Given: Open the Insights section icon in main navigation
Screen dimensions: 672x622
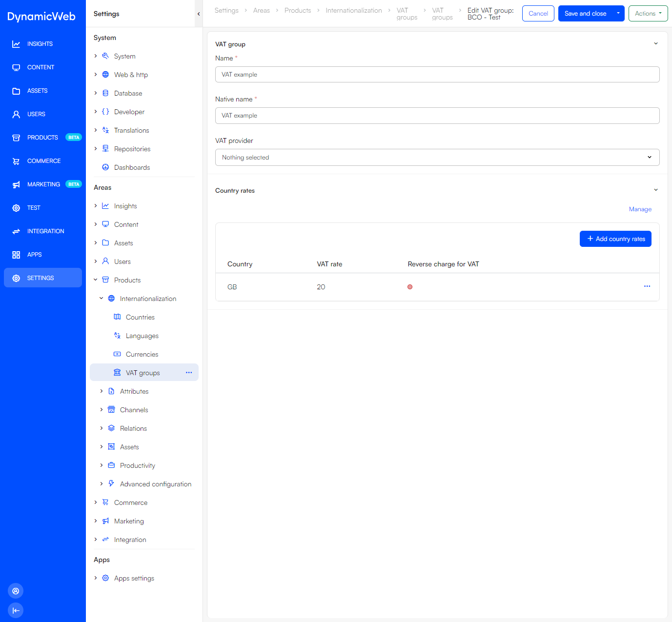Looking at the screenshot, I should tap(16, 44).
